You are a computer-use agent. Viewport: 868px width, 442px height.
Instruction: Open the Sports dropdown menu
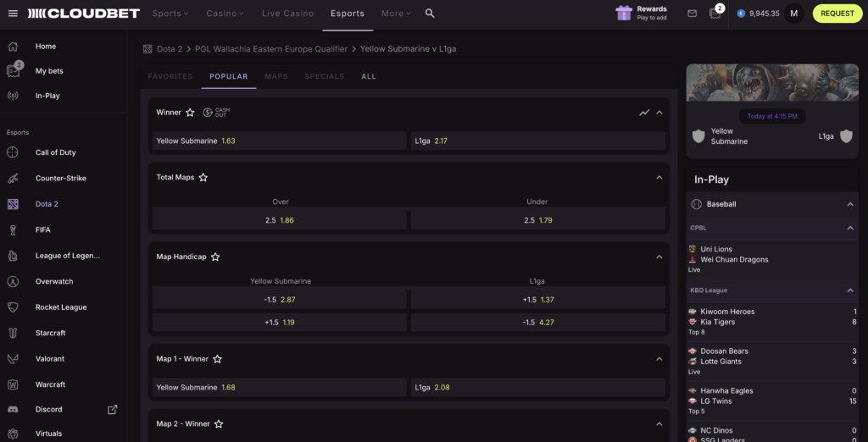coord(170,14)
